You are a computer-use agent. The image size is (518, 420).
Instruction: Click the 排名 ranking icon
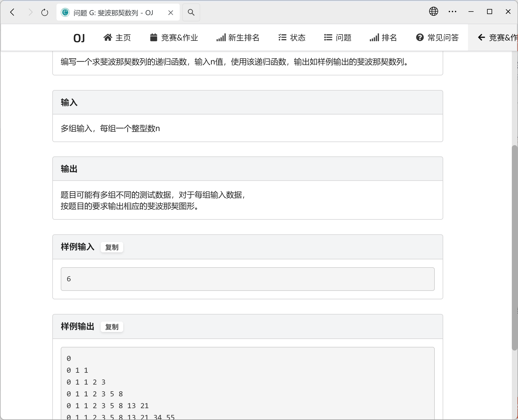(374, 37)
